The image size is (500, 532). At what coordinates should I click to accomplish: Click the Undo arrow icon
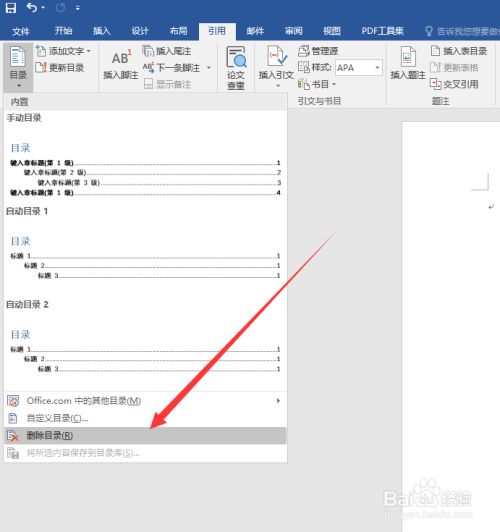(32, 7)
